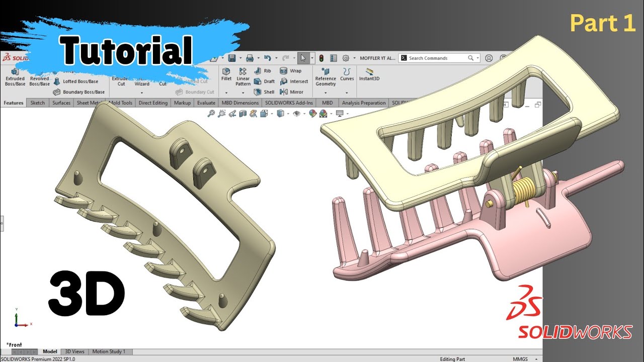Open File Properties list icon
Viewport: 644px width, 362px height.
tap(333, 58)
